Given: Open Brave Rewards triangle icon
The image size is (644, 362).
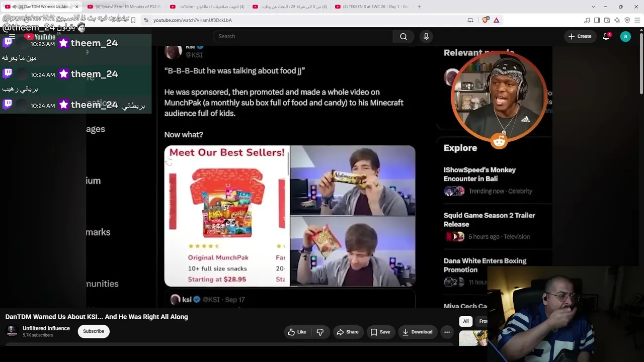Looking at the screenshot, I should (496, 20).
